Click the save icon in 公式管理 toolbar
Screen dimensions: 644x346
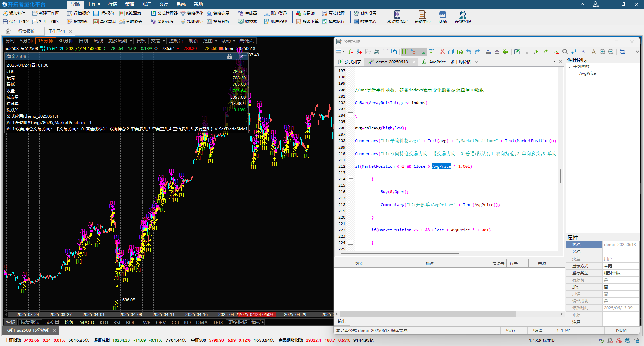click(385, 52)
